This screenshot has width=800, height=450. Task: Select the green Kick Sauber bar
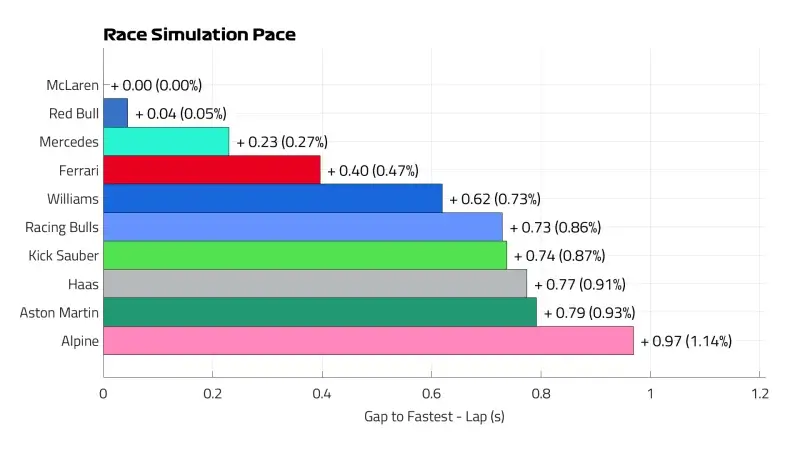click(305, 256)
